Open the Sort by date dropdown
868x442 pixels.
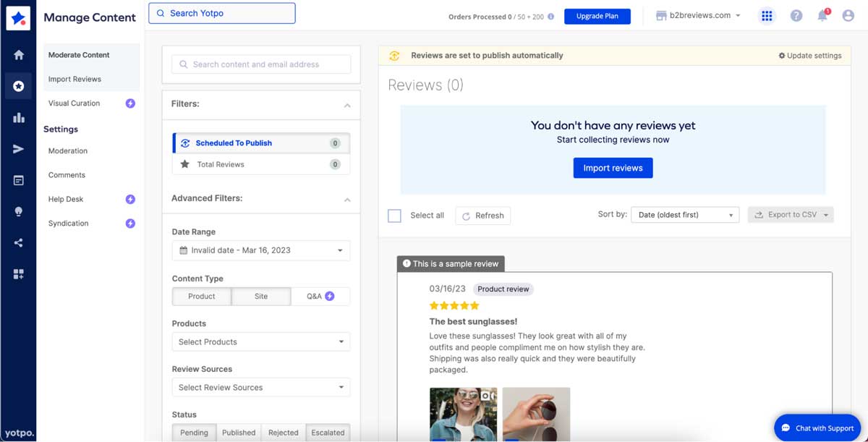pos(684,213)
